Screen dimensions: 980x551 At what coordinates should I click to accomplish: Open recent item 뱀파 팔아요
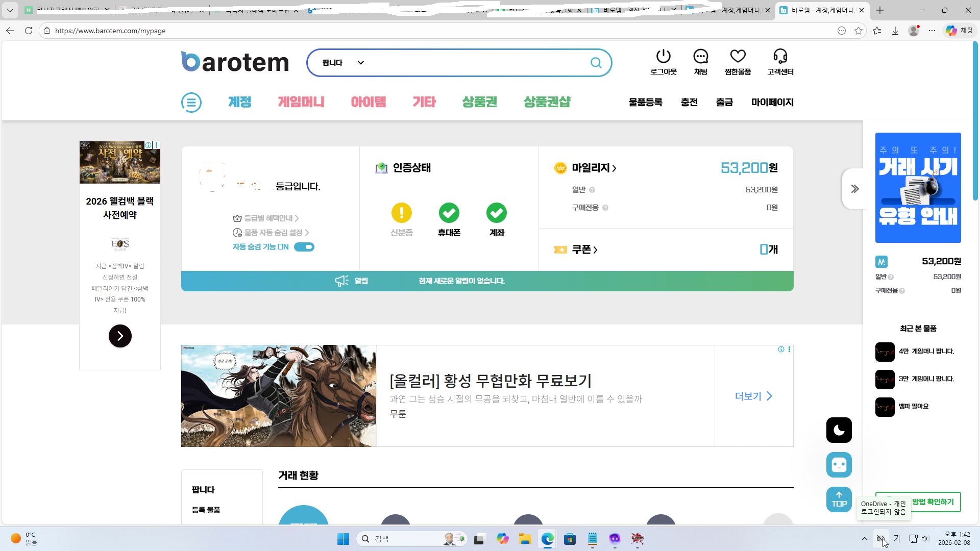(918, 407)
